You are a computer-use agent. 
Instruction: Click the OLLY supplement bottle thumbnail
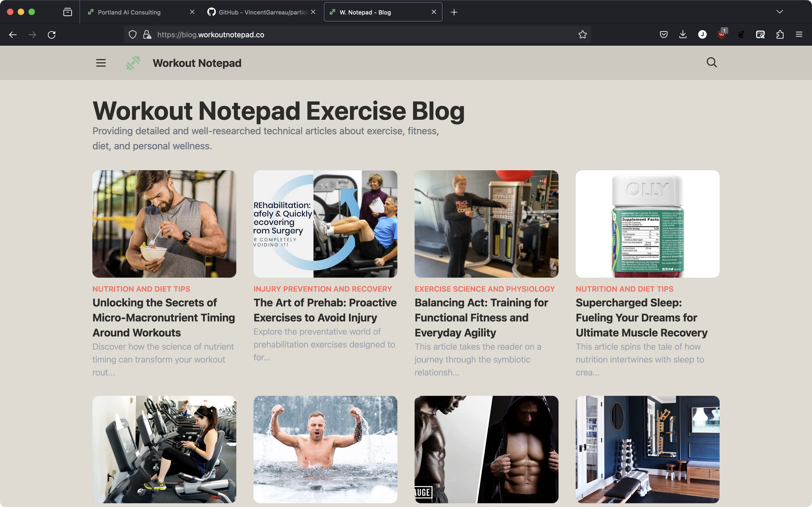pyautogui.click(x=647, y=224)
